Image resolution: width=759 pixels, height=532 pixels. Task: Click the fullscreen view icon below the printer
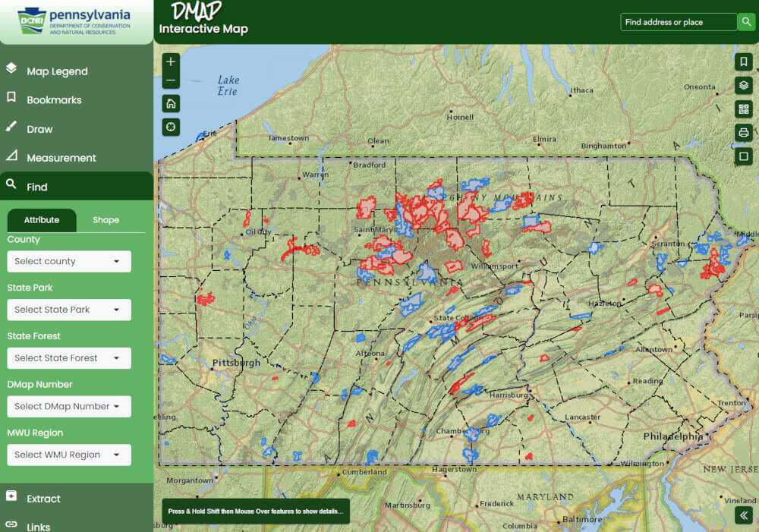pos(744,155)
